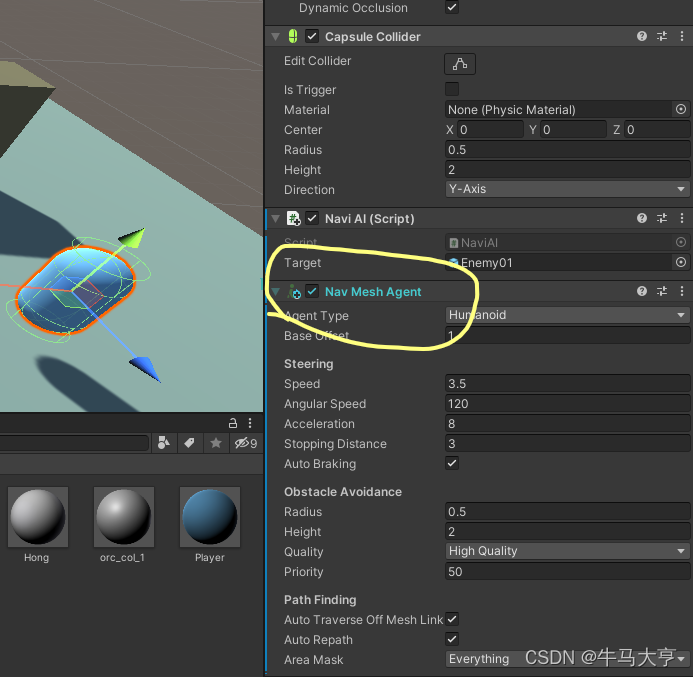693x677 pixels.
Task: Open favorites star icon in Project panel
Action: point(216,443)
